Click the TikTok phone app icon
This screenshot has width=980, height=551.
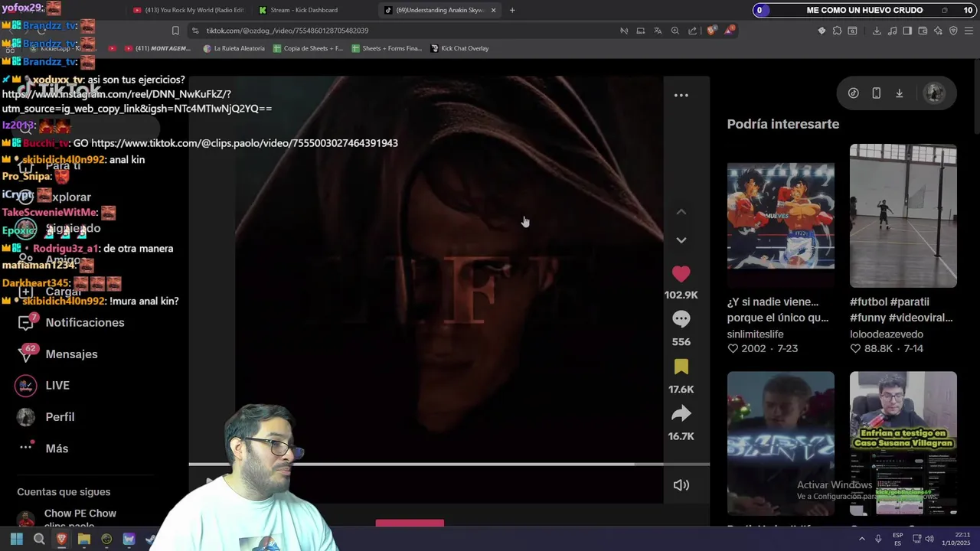[877, 93]
